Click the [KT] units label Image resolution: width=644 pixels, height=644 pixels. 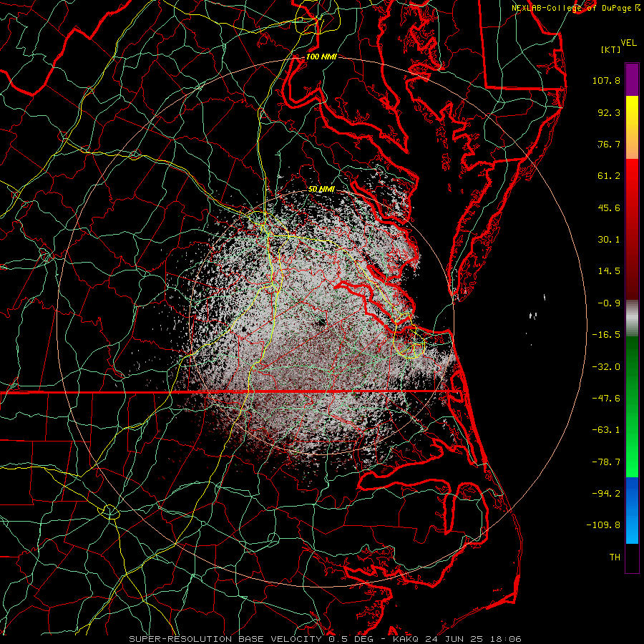(611, 49)
